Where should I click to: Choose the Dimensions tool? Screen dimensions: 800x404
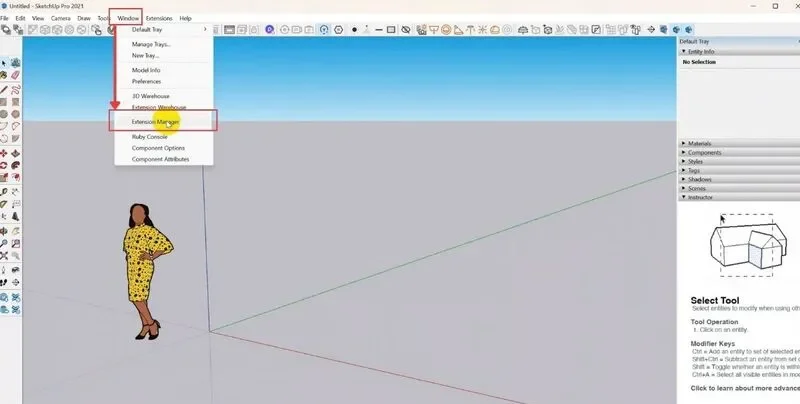16,192
